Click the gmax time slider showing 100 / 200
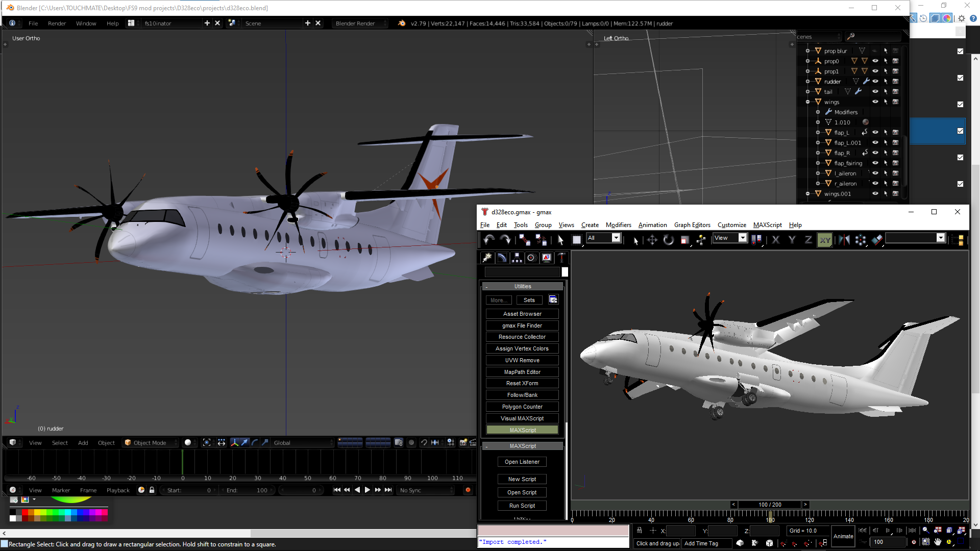 coord(770,505)
